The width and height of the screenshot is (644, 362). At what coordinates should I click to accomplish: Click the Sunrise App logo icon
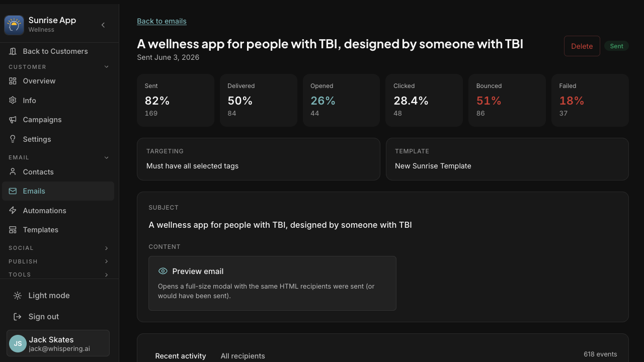(x=14, y=25)
